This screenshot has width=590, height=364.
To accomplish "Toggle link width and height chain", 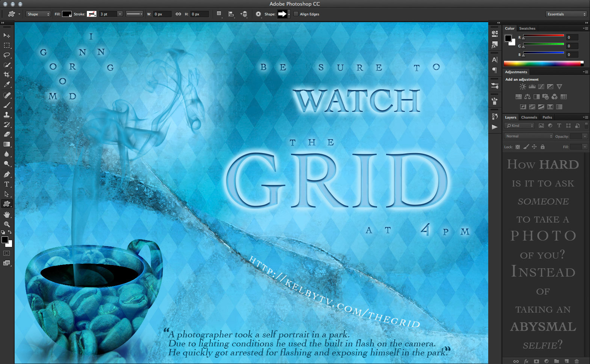I will point(178,14).
